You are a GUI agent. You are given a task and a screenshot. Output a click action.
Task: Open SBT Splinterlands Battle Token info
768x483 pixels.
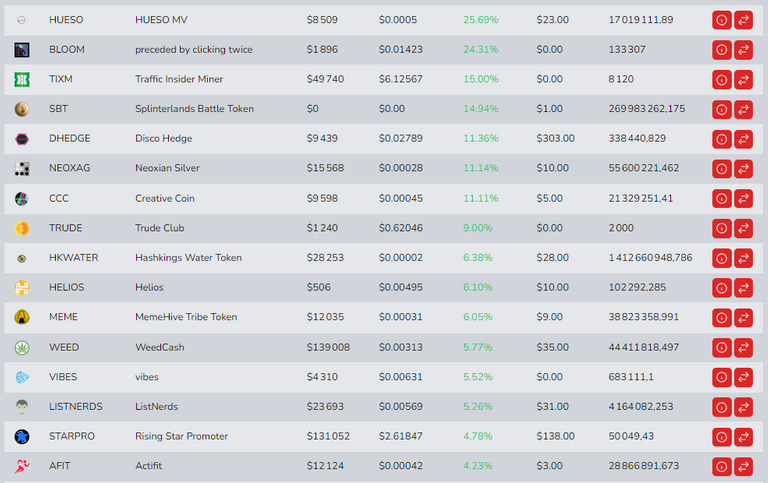721,109
